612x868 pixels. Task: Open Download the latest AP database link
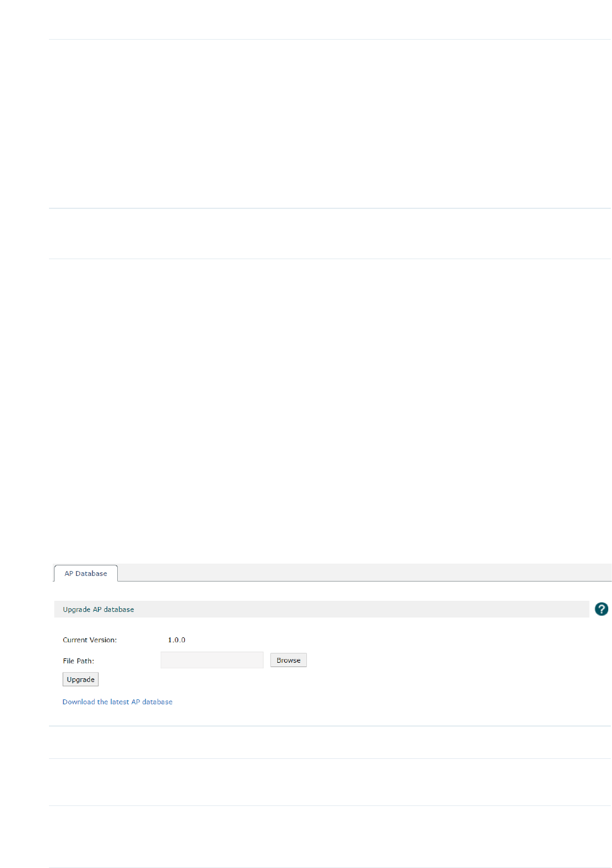tap(117, 702)
